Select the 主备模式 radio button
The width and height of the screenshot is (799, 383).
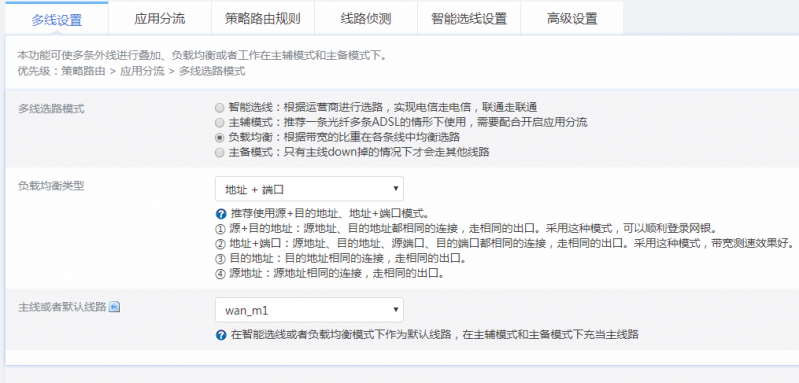pos(219,152)
